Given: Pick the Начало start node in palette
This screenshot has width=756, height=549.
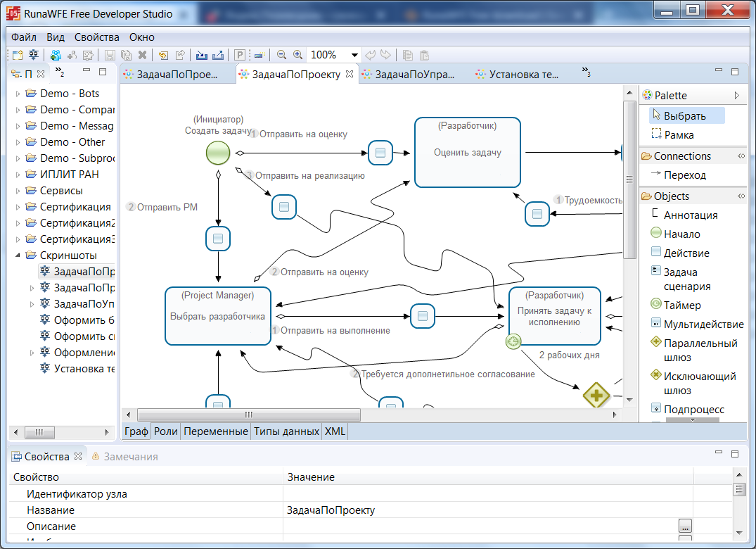Looking at the screenshot, I should coord(676,234).
